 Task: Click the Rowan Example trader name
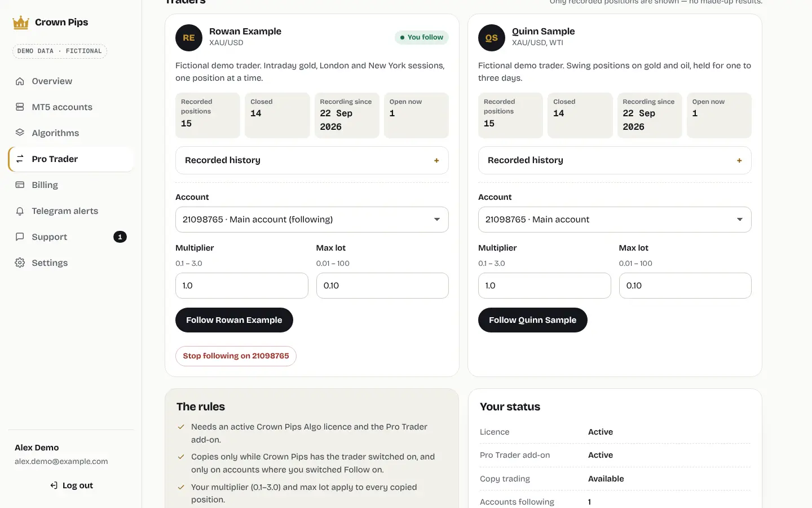pyautogui.click(x=245, y=32)
